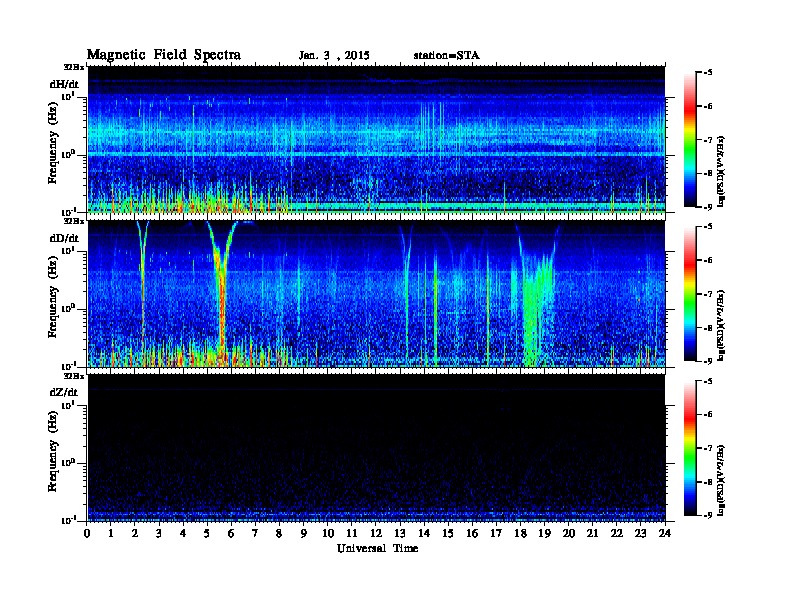Click the "-8" tick on the dZ/dt color scale

[x=707, y=482]
